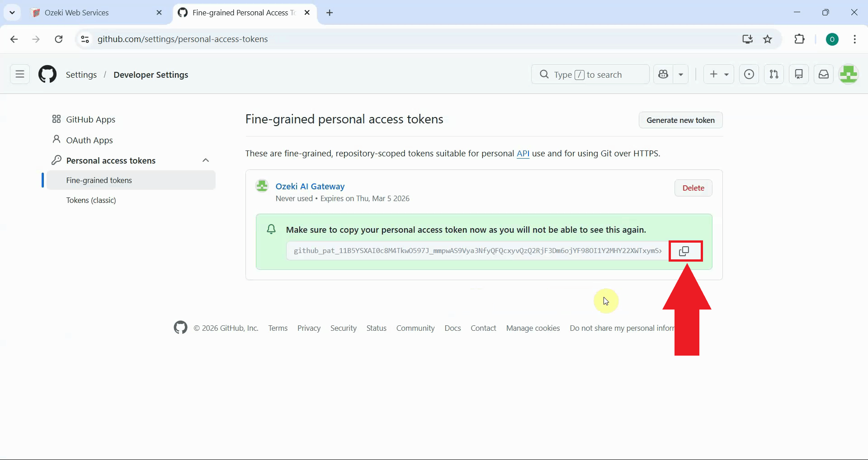
Task: Open the Copilot chat icon
Action: coord(663,75)
